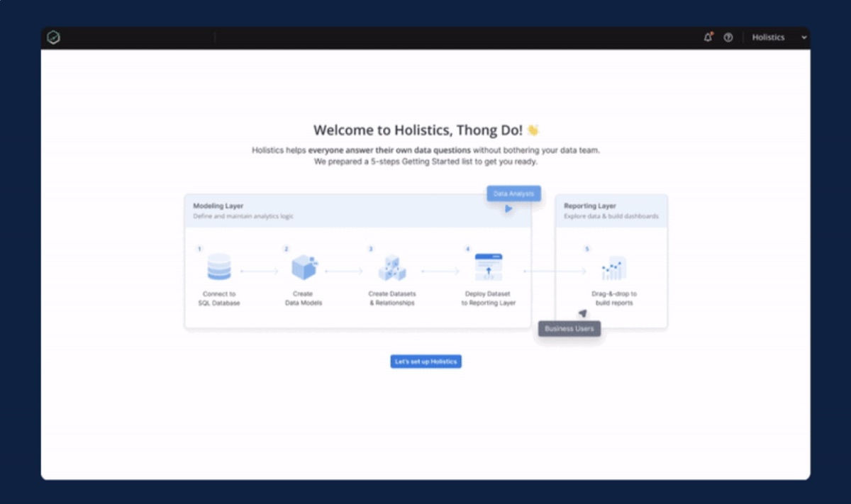Click the Drag-&-drop reports chart icon
Viewport: 851px width, 504px height.
[614, 269]
